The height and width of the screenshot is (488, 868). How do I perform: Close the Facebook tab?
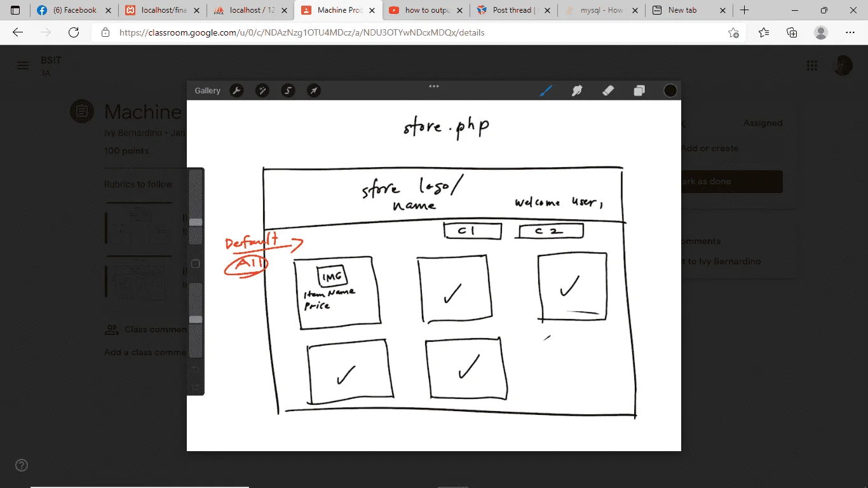(x=108, y=10)
